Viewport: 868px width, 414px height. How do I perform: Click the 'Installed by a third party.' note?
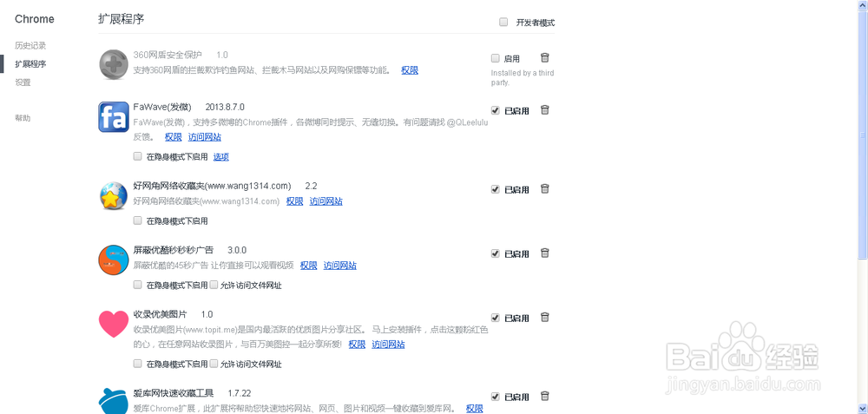[x=522, y=77]
